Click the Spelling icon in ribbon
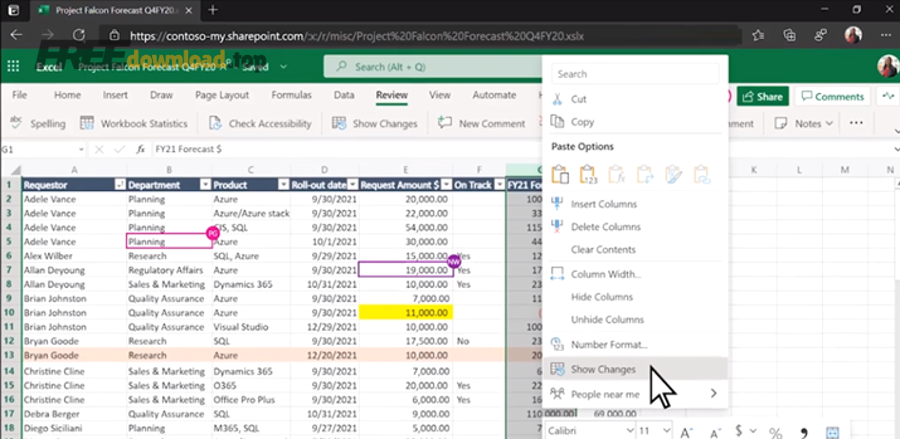The height and width of the screenshot is (439, 900). 16,123
